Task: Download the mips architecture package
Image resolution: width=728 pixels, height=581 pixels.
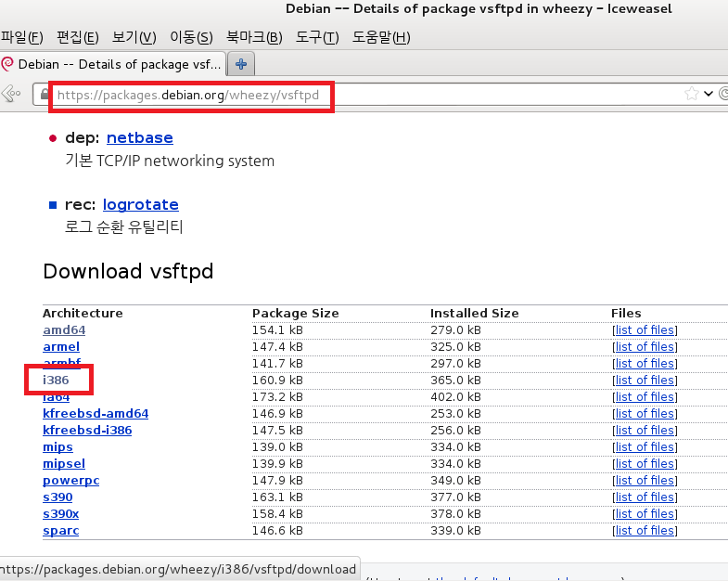Action: pyautogui.click(x=57, y=447)
